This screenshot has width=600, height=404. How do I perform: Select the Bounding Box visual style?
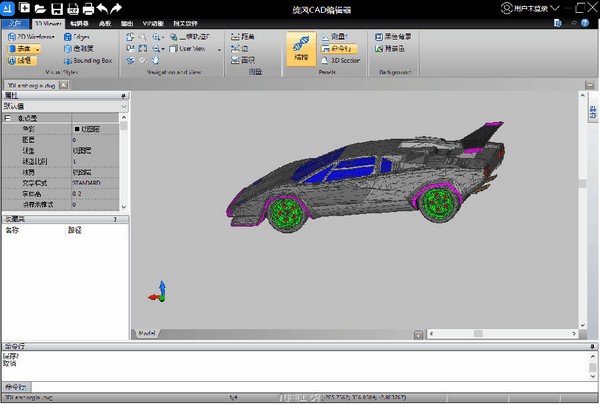click(88, 59)
